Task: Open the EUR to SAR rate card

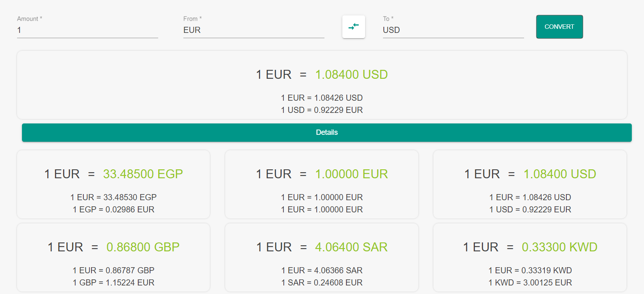Action: pos(322,257)
